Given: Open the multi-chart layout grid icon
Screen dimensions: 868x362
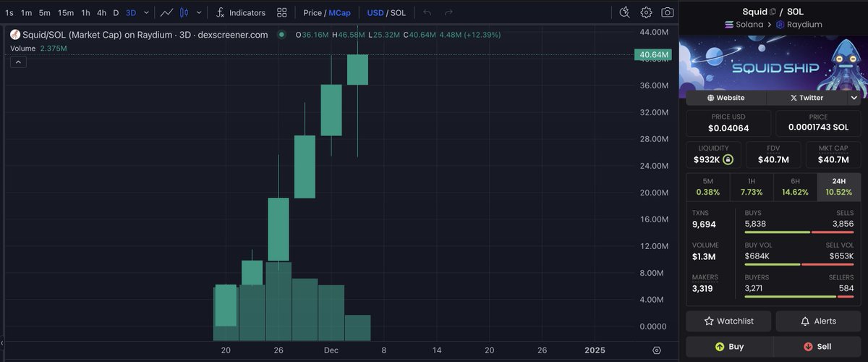Looking at the screenshot, I should [x=282, y=12].
